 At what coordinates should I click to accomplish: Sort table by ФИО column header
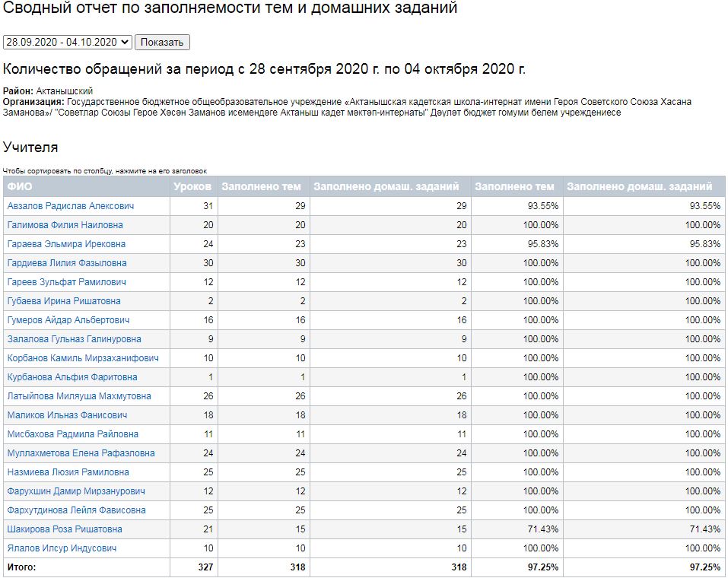pyautogui.click(x=20, y=186)
